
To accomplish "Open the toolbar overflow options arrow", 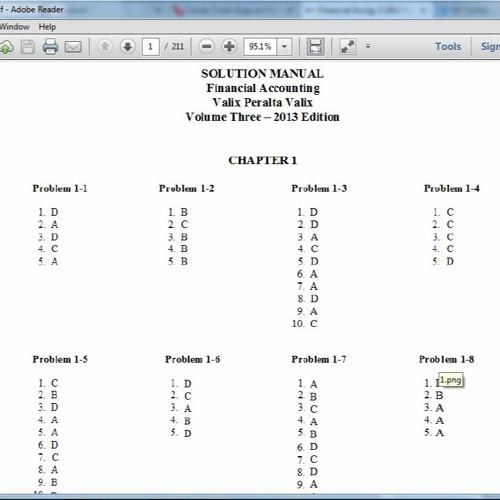I will (368, 46).
